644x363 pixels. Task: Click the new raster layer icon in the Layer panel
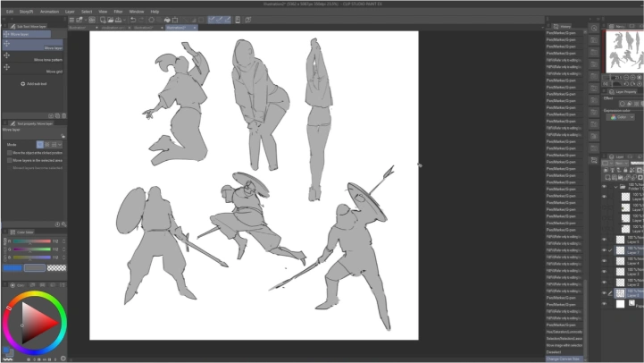(x=608, y=178)
